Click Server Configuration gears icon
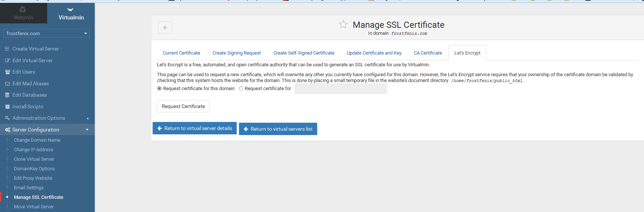644x212 pixels. click(7, 130)
